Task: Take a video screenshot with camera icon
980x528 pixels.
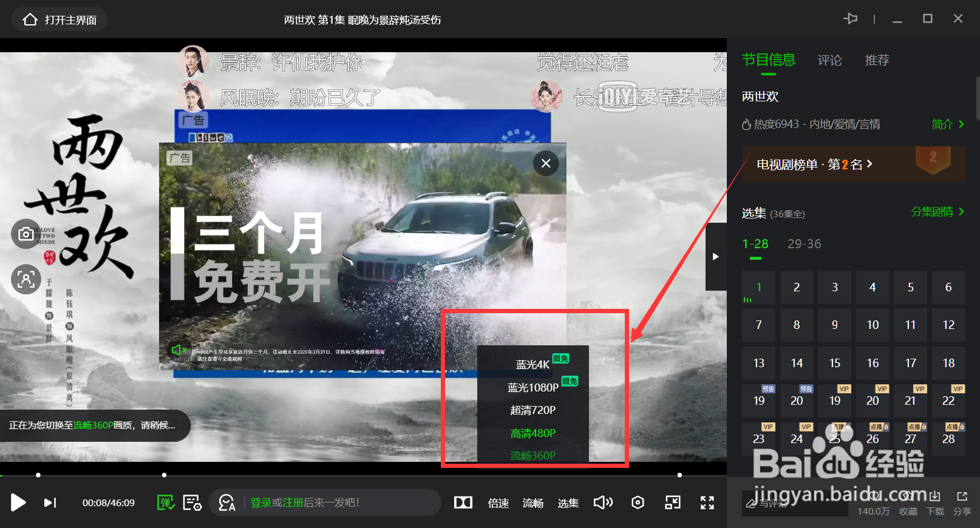Action: coord(26,234)
